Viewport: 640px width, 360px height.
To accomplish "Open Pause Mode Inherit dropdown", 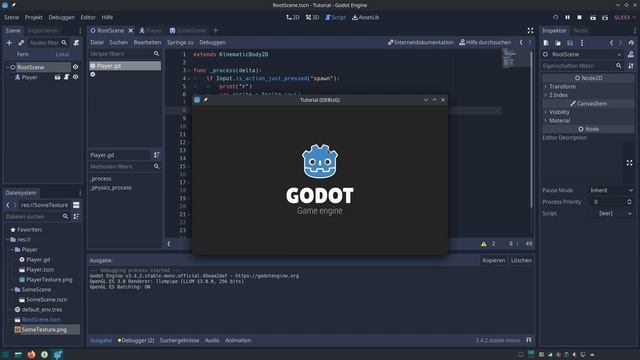I will [x=611, y=190].
